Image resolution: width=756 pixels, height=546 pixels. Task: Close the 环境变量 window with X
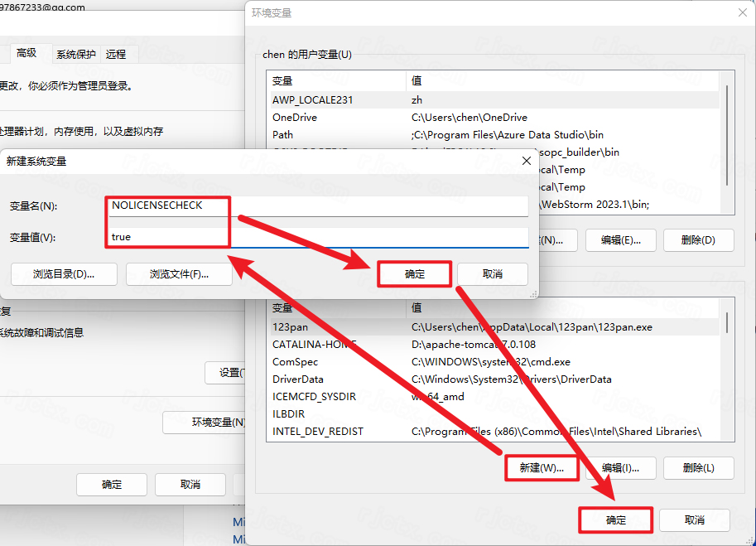[741, 13]
